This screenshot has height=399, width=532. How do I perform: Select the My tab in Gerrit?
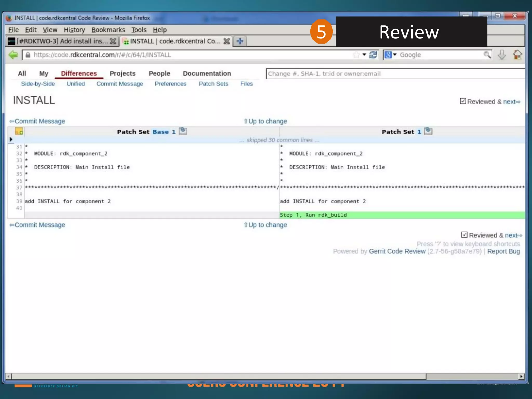click(44, 74)
